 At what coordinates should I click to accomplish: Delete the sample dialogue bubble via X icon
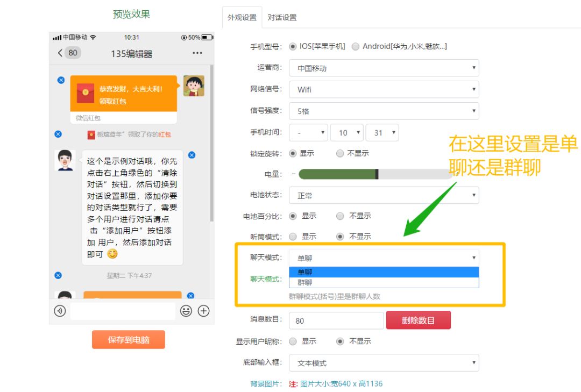[x=192, y=155]
